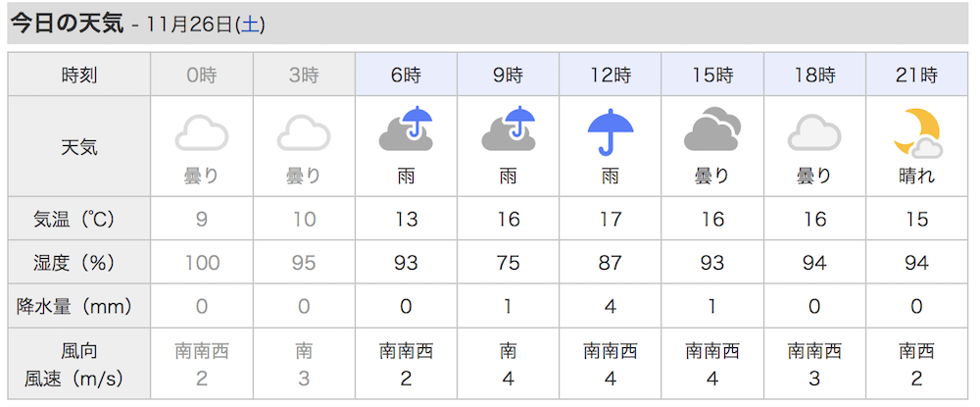980x407 pixels.
Task: Click the light cloud icon at 18時
Action: coord(814,132)
